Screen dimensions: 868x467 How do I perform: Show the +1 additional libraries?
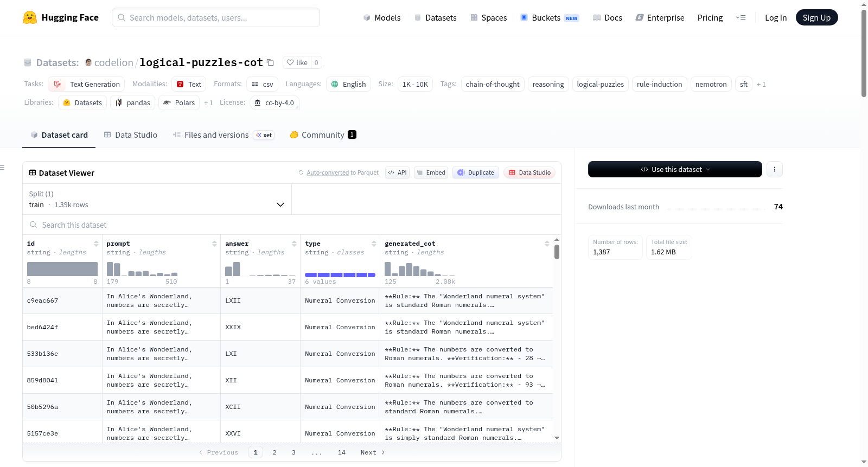tap(208, 103)
